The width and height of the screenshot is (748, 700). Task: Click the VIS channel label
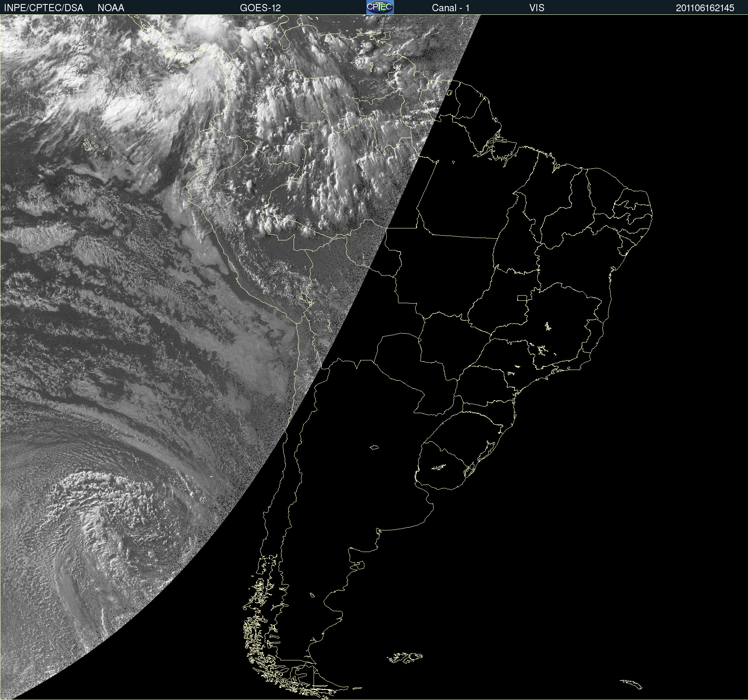pyautogui.click(x=537, y=8)
